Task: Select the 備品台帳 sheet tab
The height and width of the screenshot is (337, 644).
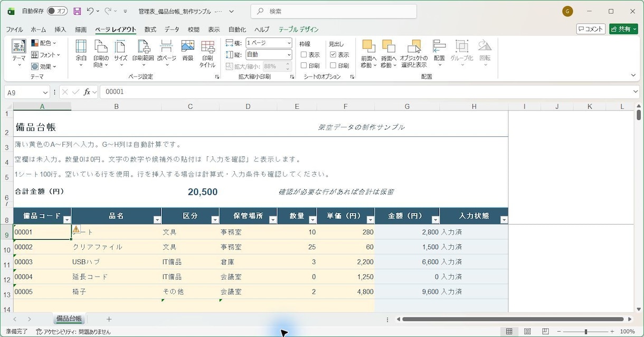Action: [x=69, y=319]
